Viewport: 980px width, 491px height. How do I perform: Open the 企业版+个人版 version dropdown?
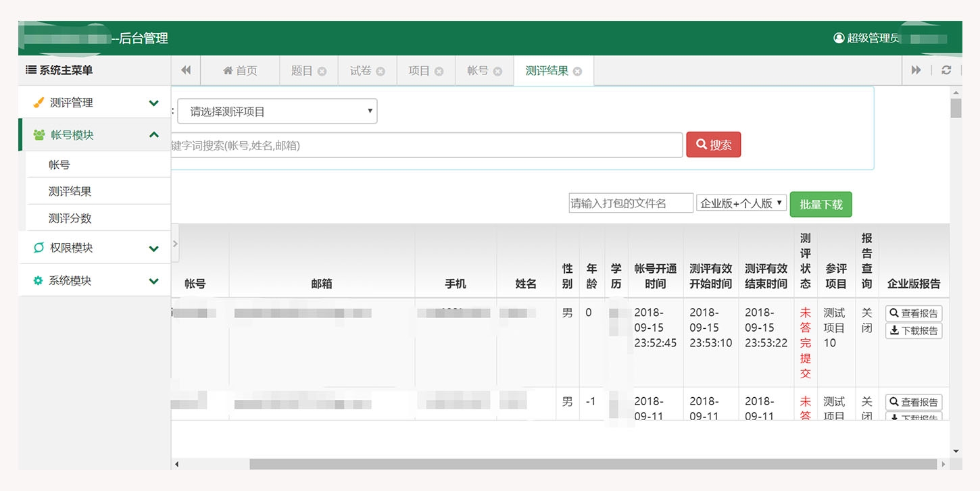(x=741, y=203)
